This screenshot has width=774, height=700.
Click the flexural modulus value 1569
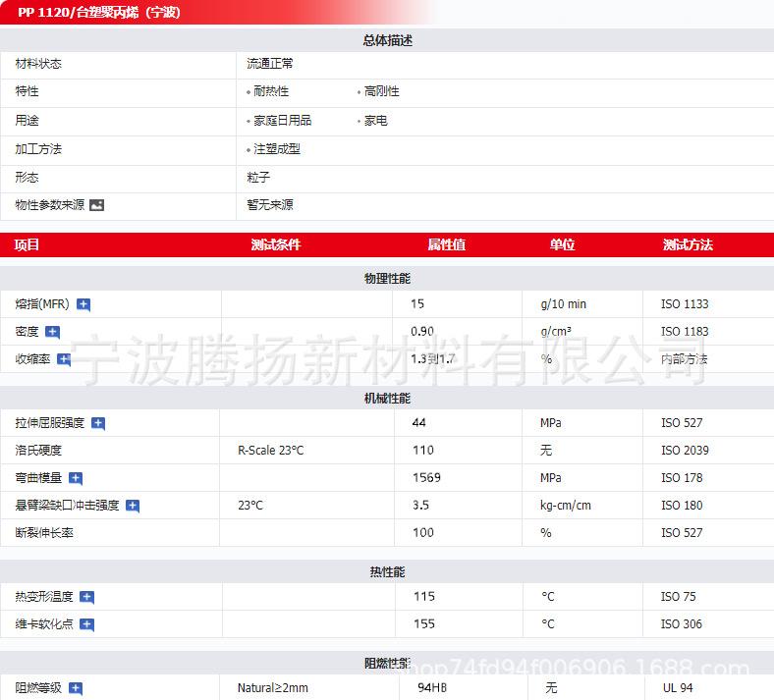click(x=426, y=477)
